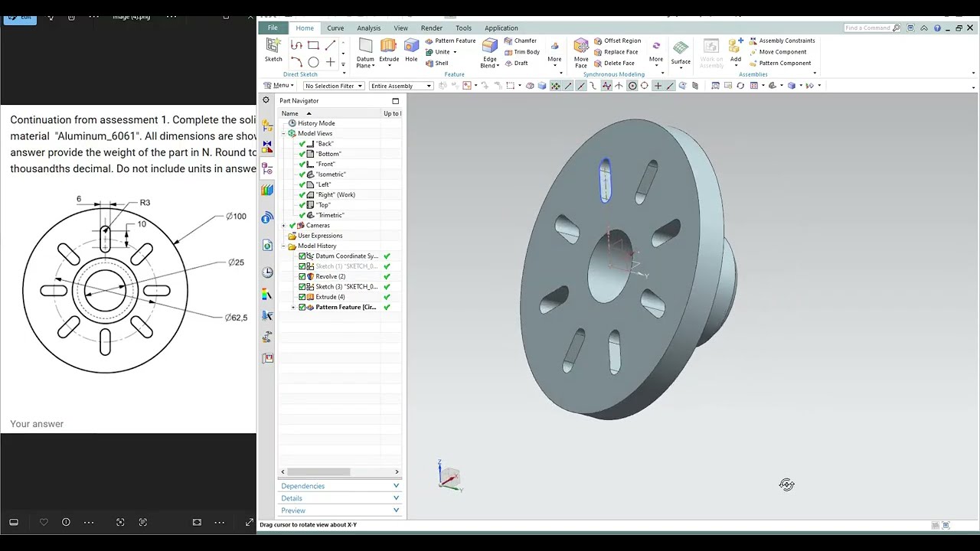Open the Menu dropdown
The image size is (980, 551).
point(279,86)
